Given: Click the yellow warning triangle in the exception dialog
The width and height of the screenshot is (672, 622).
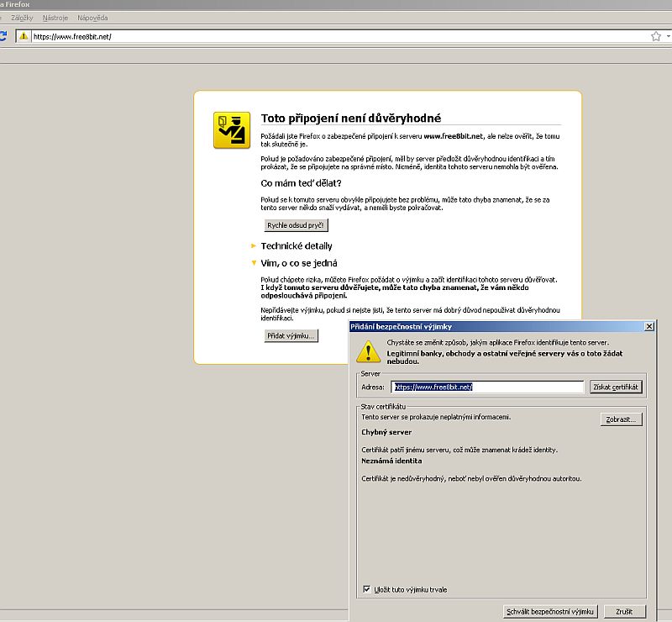Looking at the screenshot, I should [x=368, y=351].
